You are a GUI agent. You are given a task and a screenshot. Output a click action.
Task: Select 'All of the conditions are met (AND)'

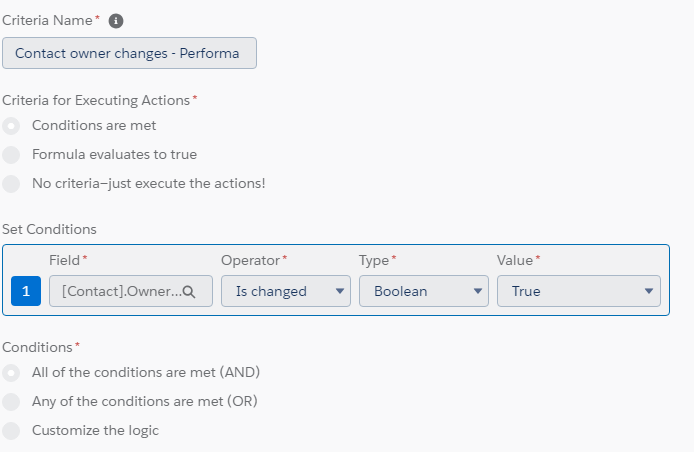(11, 373)
